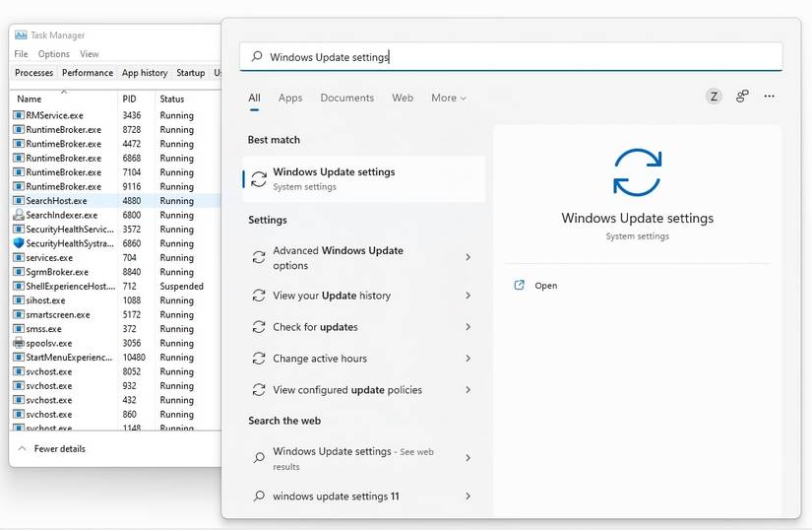The height and width of the screenshot is (530, 812).
Task: Open Change active hours setting result
Action: (364, 359)
